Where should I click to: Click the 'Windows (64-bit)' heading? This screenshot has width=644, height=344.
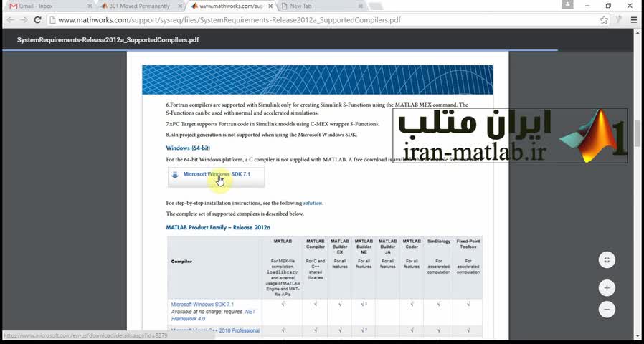188,148
